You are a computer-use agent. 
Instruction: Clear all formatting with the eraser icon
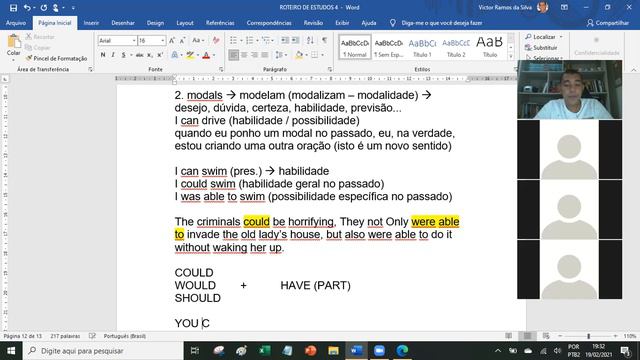[x=216, y=40]
